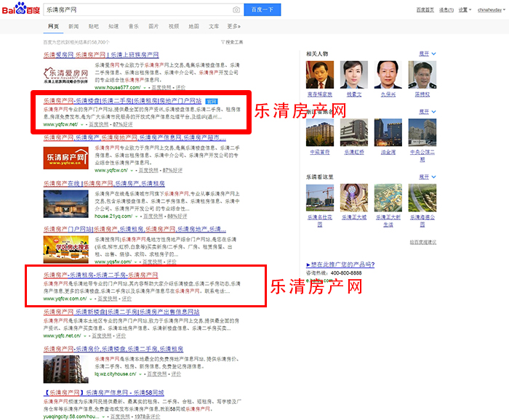509x420 pixels.
Task: Open result title ending 房地产门户网站
Action: (x=122, y=101)
